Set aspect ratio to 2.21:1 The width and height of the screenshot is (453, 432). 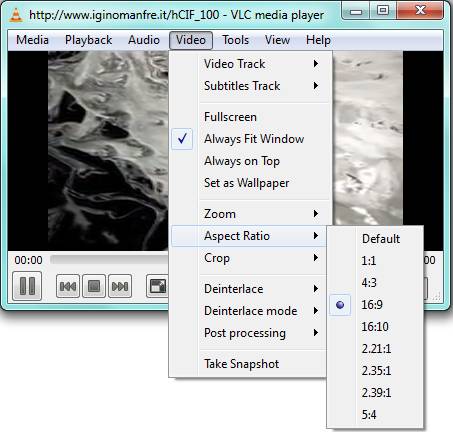pos(375,349)
